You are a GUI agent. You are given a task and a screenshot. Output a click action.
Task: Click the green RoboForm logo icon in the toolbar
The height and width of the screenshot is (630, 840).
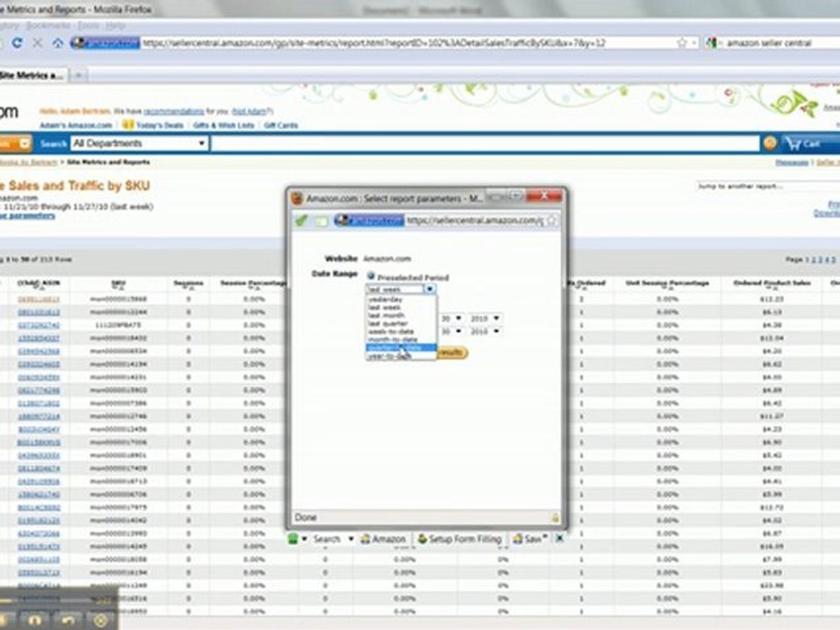click(293, 539)
